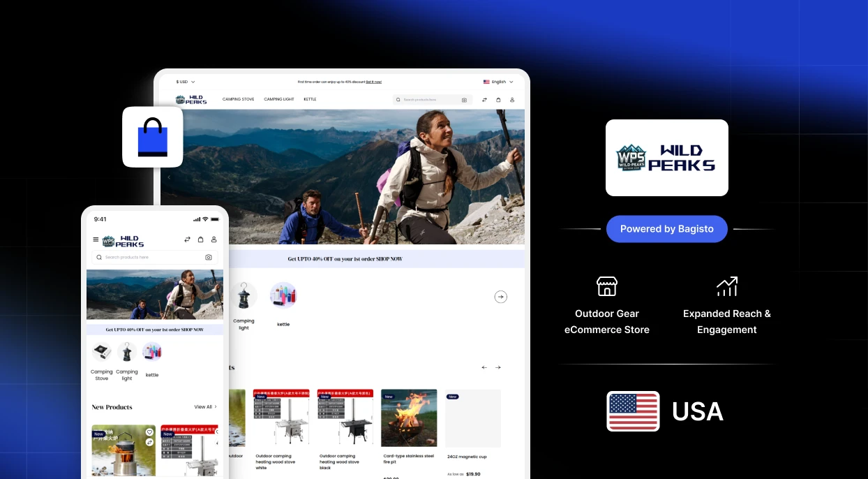Click the Wild Peaks logo in tablet header

pos(191,100)
